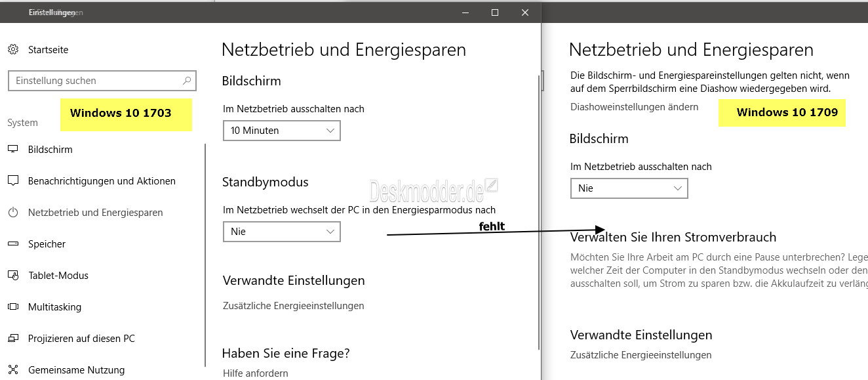Open Startseite via the gear icon
The image size is (868, 380).
[x=12, y=49]
